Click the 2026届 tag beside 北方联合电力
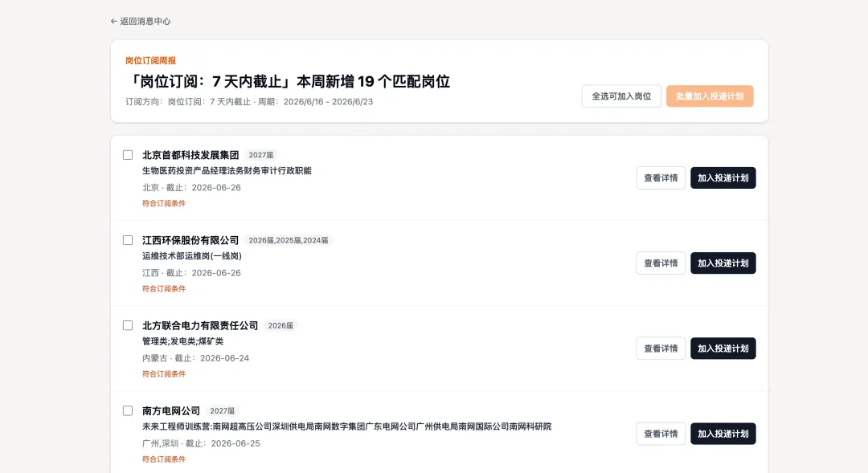This screenshot has height=473, width=868. coord(280,325)
